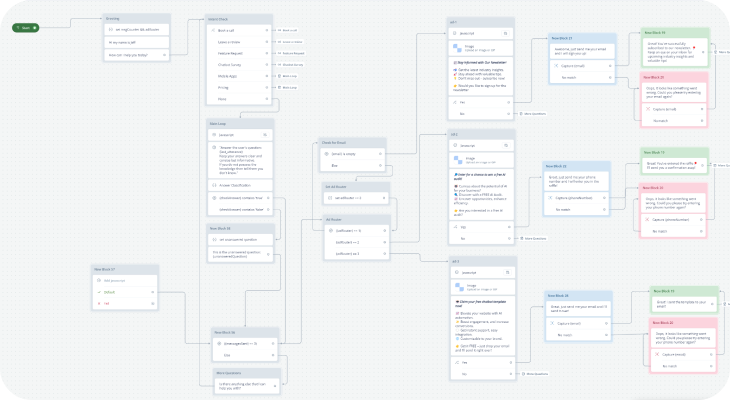Click Capture email icon in blue New Block 26
Screen dimensions: 730x400
(552, 324)
